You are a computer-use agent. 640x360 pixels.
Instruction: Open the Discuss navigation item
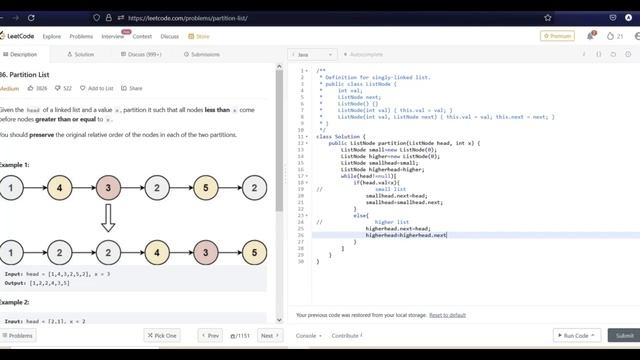(x=169, y=36)
